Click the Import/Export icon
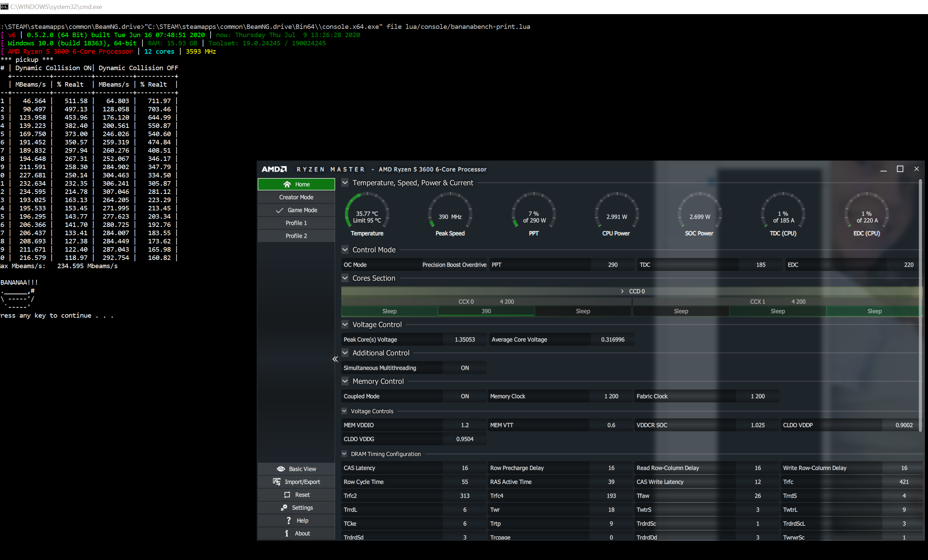 [x=276, y=482]
